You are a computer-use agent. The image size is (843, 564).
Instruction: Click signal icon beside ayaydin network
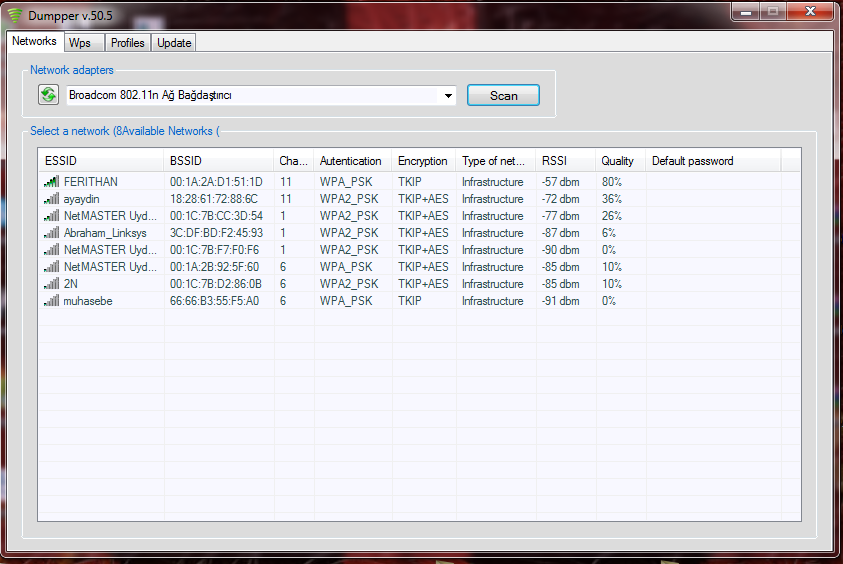tap(51, 199)
